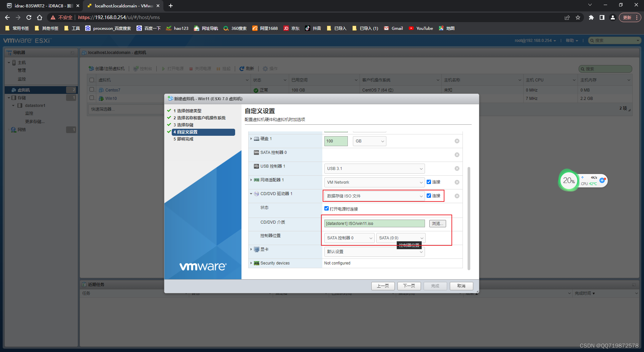The height and width of the screenshot is (352, 644).
Task: Open the VM Network dropdown
Action: pos(375,182)
